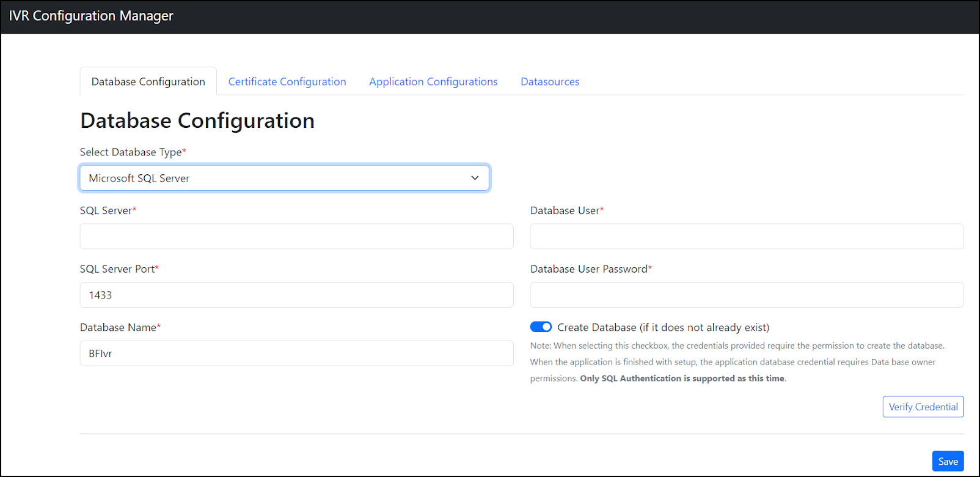
Task: Click the Select Database Type label
Action: click(x=131, y=152)
